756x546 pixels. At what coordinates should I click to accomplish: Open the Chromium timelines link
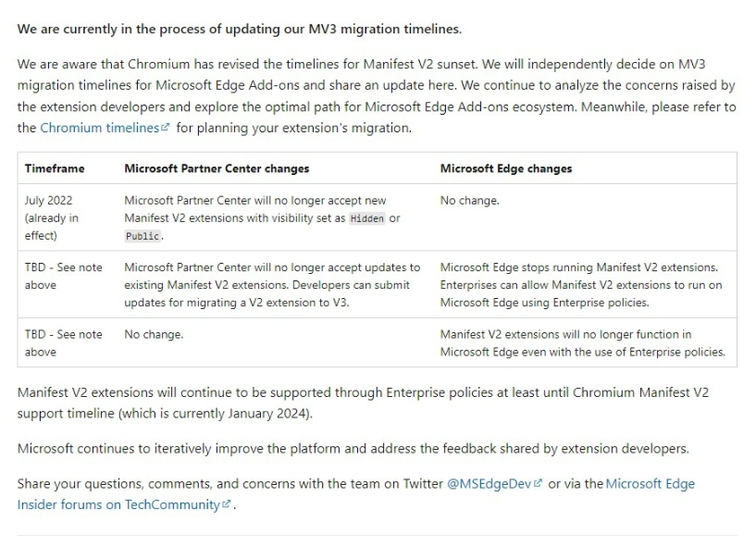click(x=99, y=128)
